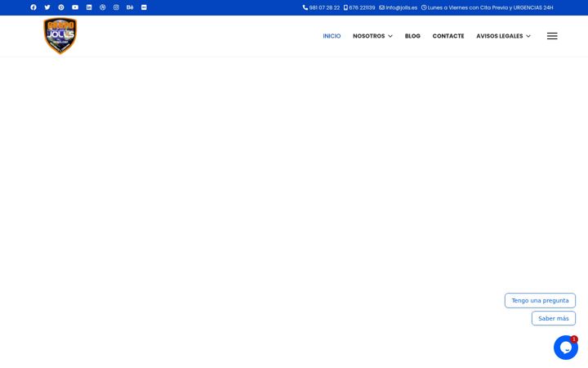Open the Pinterest social icon

coord(61,7)
